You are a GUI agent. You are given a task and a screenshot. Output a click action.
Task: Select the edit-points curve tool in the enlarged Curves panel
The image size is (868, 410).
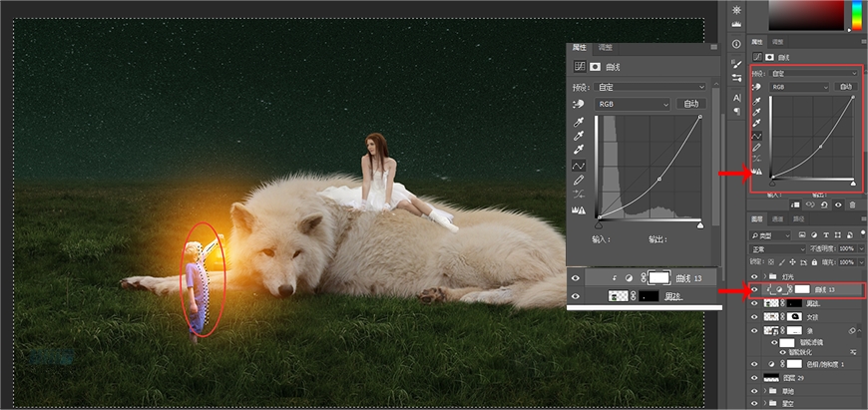pyautogui.click(x=579, y=165)
